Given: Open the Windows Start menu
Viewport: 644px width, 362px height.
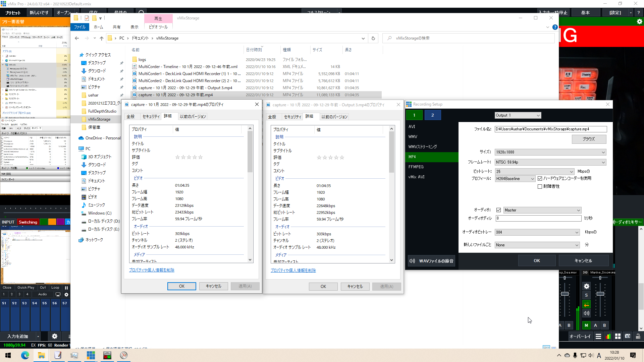Looking at the screenshot, I should [8, 355].
